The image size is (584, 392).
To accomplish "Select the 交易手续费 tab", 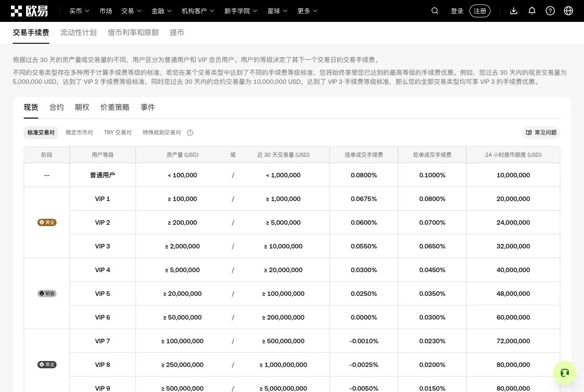I will 31,32.
